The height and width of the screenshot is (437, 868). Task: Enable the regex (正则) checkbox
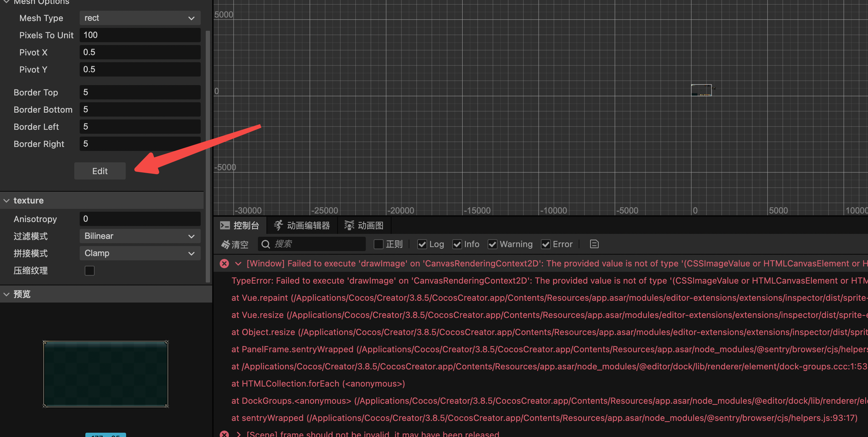pyautogui.click(x=378, y=244)
